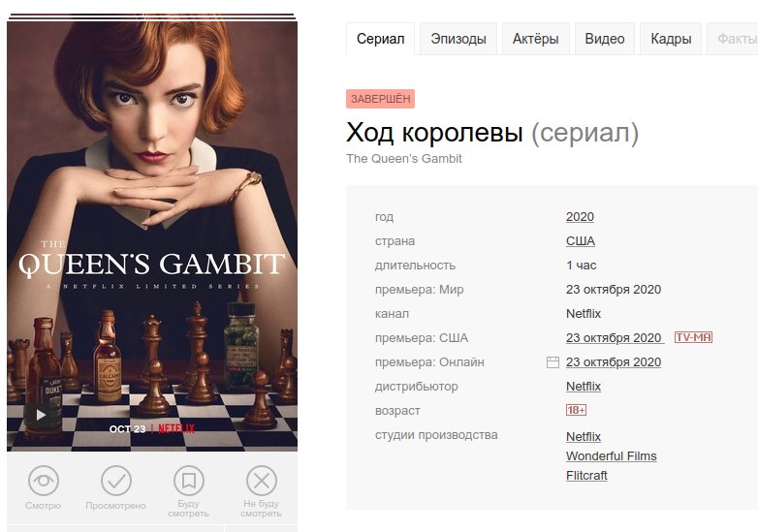Click the Queen's Gambit poster image
758x532 pixels.
click(152, 236)
